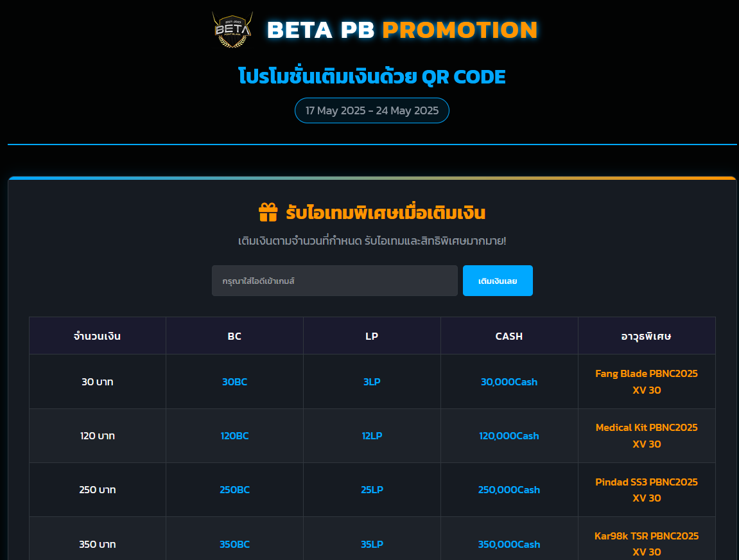The width and height of the screenshot is (739, 560).
Task: Click the 30 บาท amount cell
Action: [98, 381]
